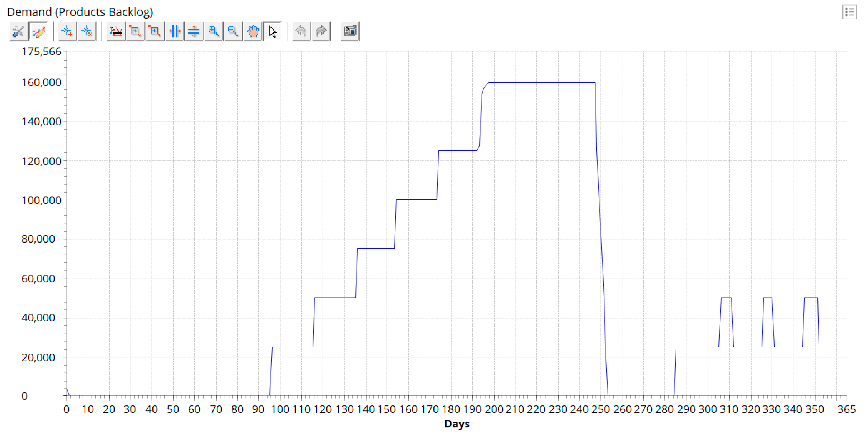Click the zoom out magnifier
Viewport: 868px width, 436px height.
coord(233,32)
